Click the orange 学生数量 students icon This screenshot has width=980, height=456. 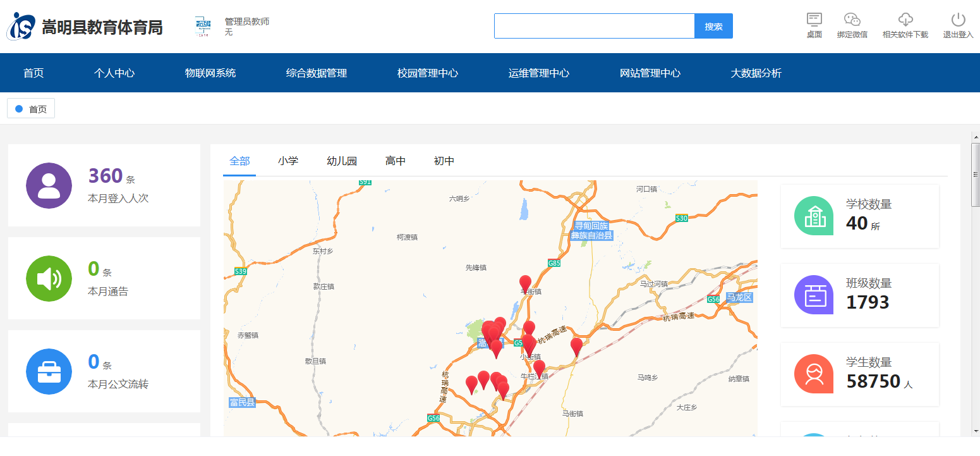(813, 374)
